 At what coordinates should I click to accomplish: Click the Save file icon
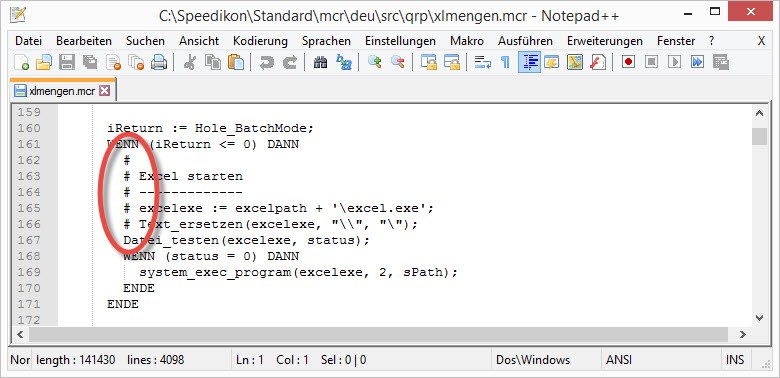pos(67,62)
